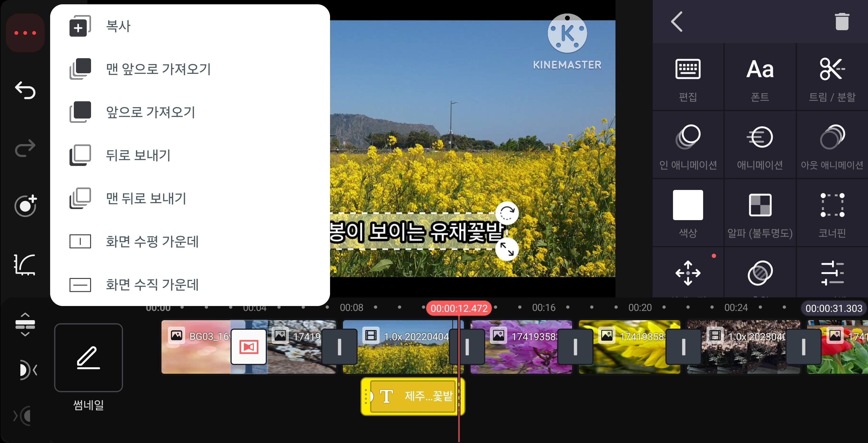Image resolution: width=868 pixels, height=443 pixels.
Task: Open the 인 애니메이션 option
Action: pos(688,146)
